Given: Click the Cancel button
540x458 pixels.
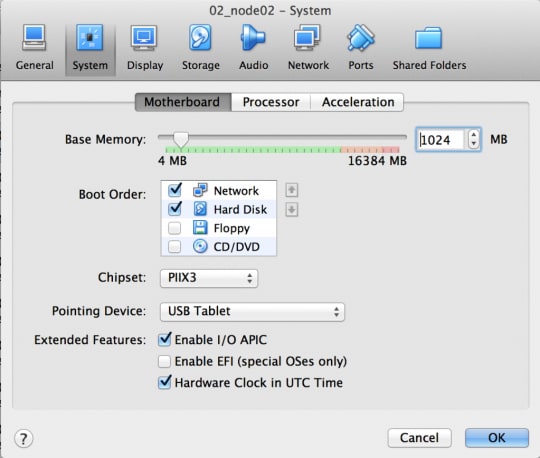Looking at the screenshot, I should pos(419,438).
